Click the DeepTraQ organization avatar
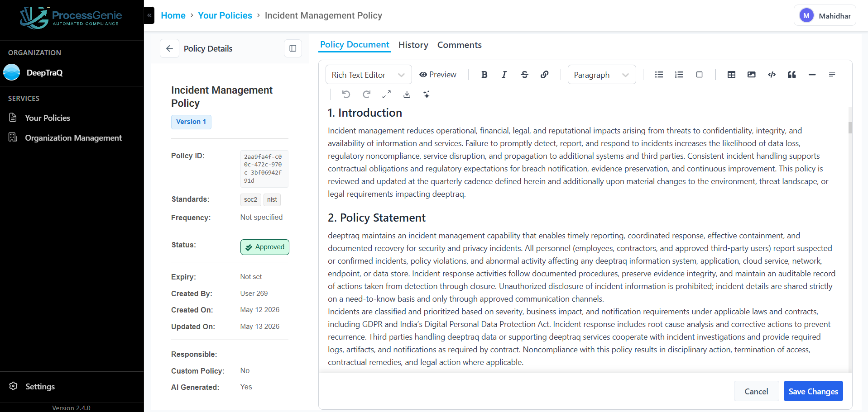Image resolution: width=868 pixels, height=412 pixels. pyautogui.click(x=12, y=72)
